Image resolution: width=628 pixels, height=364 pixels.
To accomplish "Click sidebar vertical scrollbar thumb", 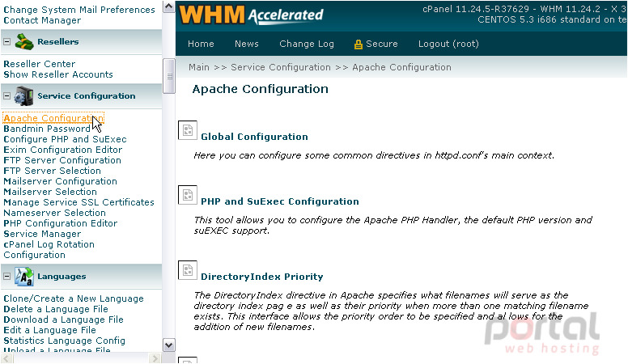I will click(x=169, y=76).
